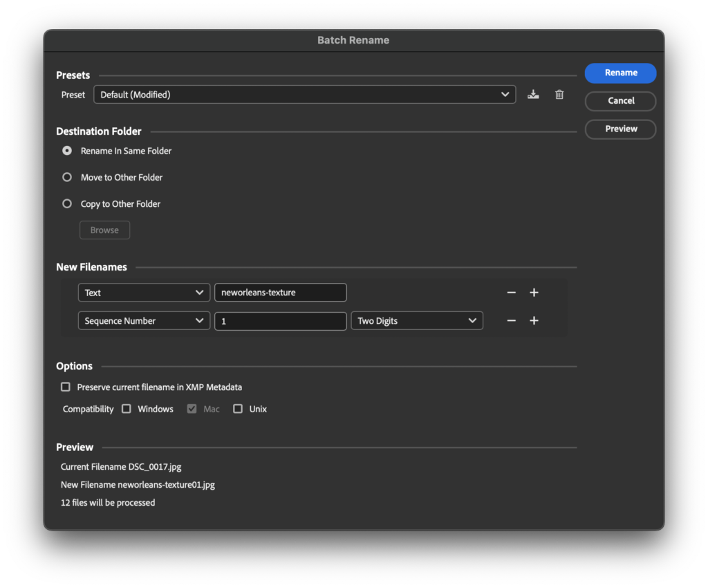Enable Preserve current filename in XMP Metadata
Image resolution: width=708 pixels, height=588 pixels.
click(66, 387)
